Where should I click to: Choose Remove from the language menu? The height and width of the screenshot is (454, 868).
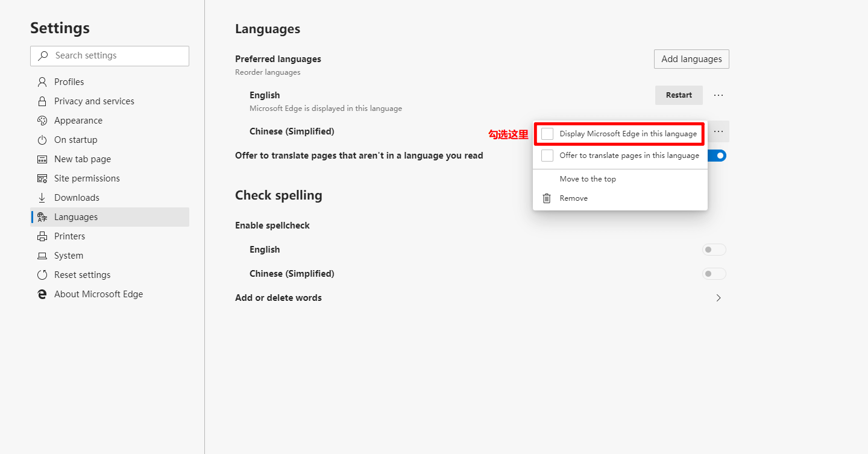point(573,198)
